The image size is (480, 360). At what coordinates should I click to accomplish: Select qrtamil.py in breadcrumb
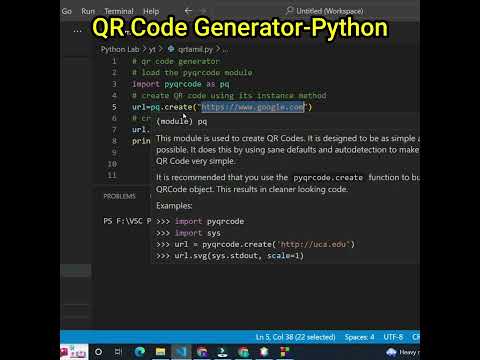195,49
